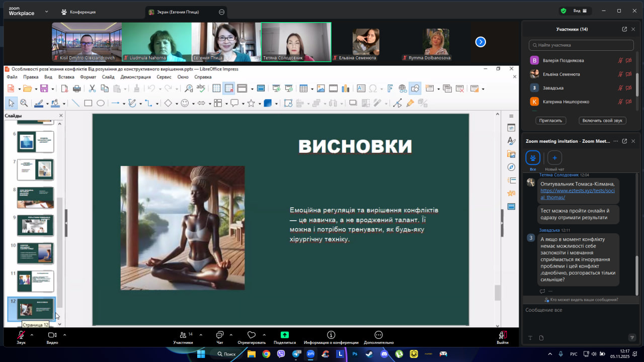
Task: Show next video participants with arrow
Action: click(480, 42)
